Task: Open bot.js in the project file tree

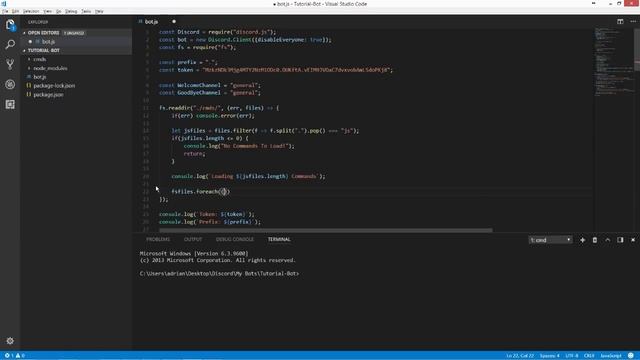Action: [40, 77]
